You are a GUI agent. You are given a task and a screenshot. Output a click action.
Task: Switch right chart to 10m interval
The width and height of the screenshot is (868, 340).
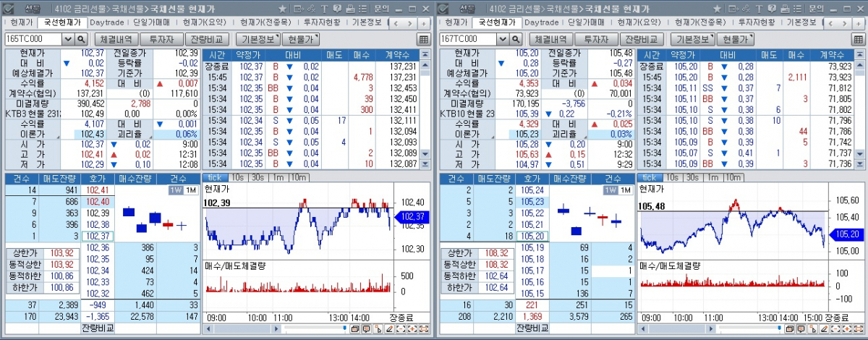[733, 177]
